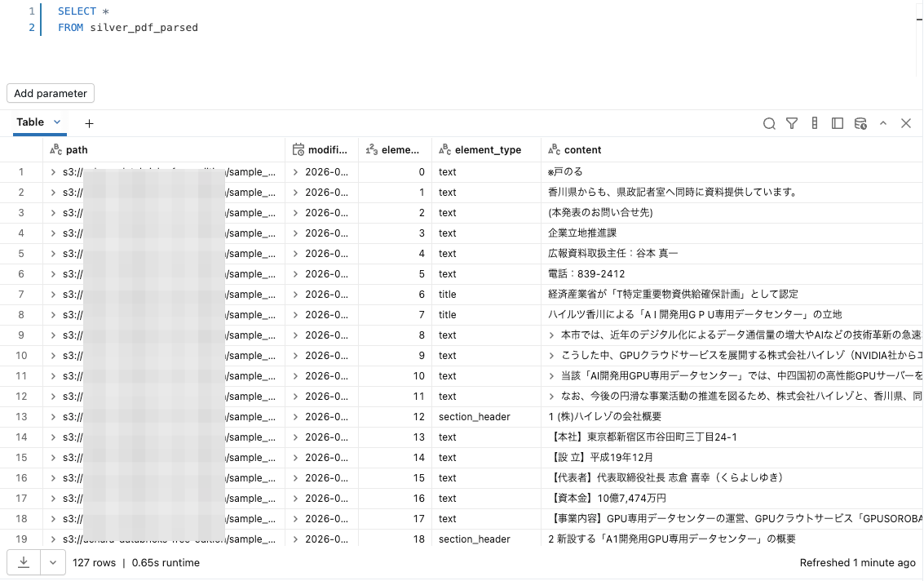
Task: Add a new visualization tab with plus
Action: [x=89, y=123]
